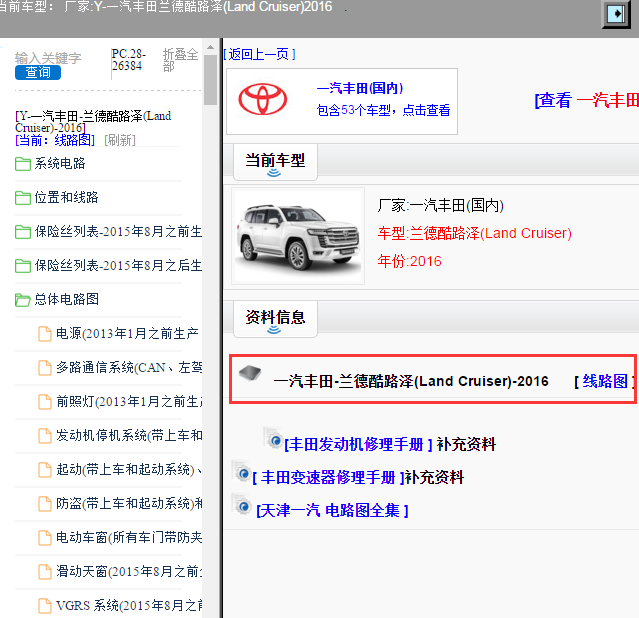Open 滑动天窗(2015年8月之前 entry
The image size is (639, 618).
(x=129, y=572)
